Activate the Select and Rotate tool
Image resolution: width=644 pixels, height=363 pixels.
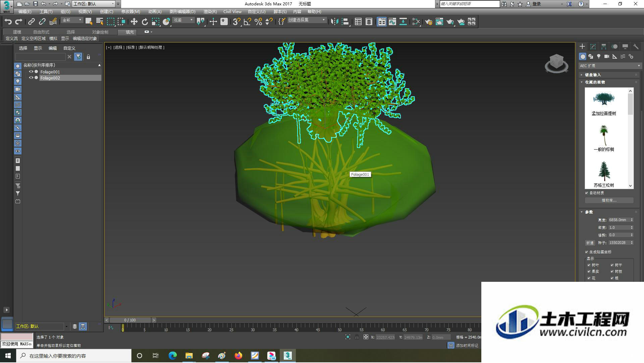coord(145,22)
